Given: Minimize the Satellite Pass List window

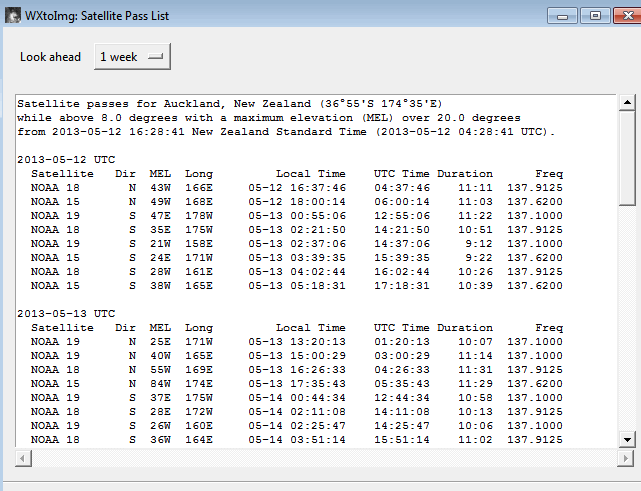Looking at the screenshot, I should coord(563,16).
